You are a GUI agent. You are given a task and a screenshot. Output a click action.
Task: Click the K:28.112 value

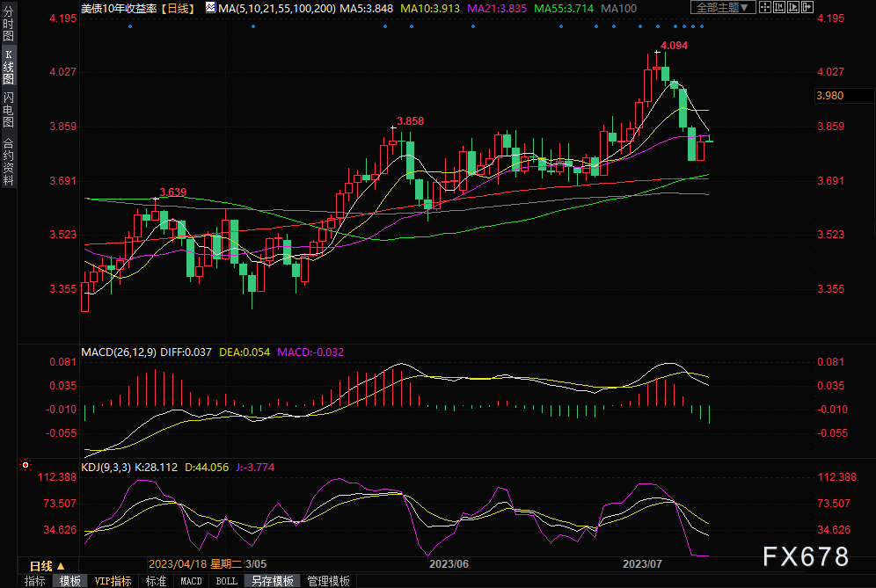pyautogui.click(x=156, y=468)
